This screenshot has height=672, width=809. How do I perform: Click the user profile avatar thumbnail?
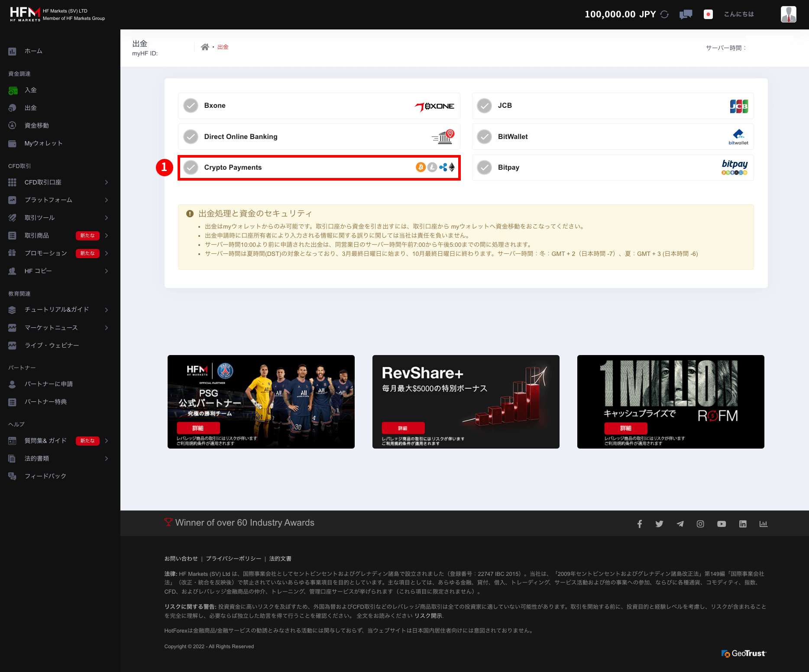pos(788,14)
